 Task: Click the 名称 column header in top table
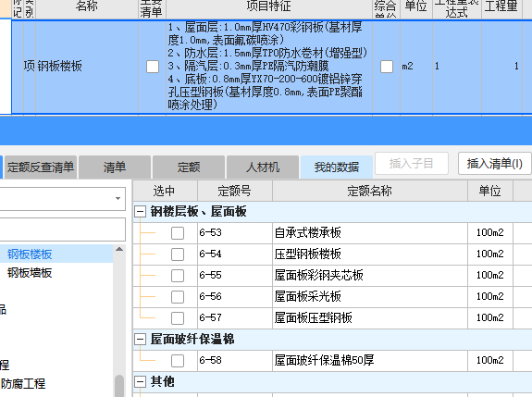[x=87, y=8]
